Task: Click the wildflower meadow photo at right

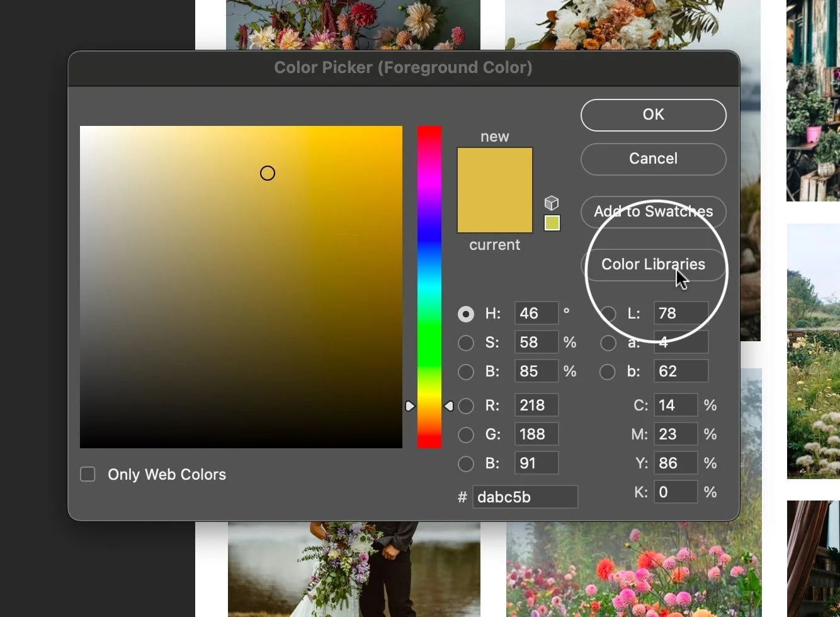Action: (814, 351)
